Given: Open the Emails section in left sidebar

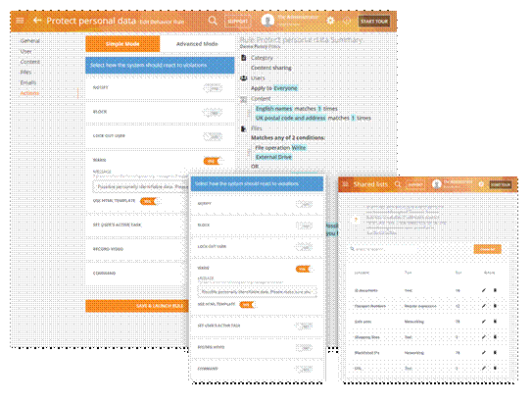Looking at the screenshot, I should (28, 82).
